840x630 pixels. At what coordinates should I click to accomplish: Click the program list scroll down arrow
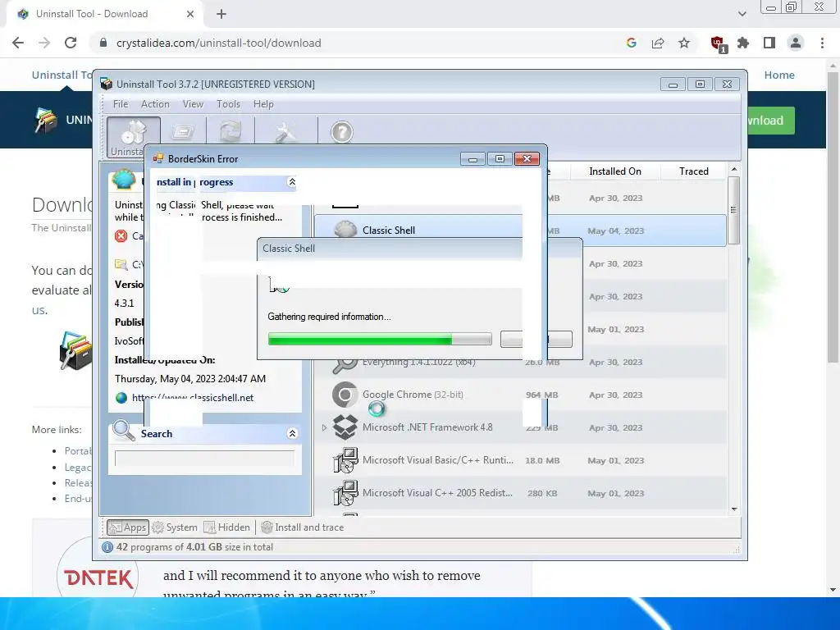[734, 509]
